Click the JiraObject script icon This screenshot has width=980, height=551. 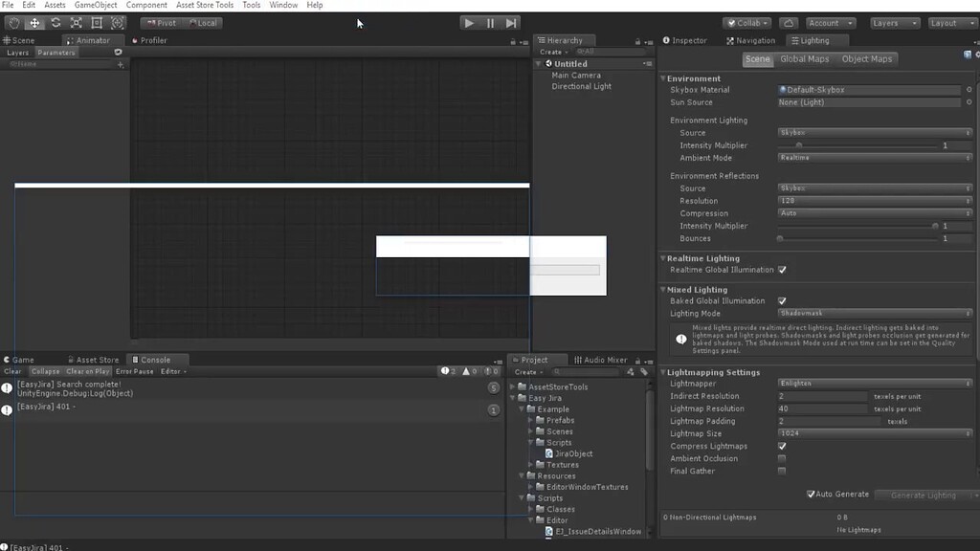549,453
